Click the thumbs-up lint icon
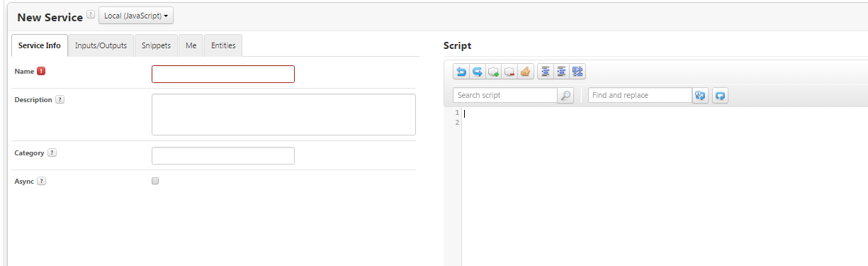Image resolution: width=868 pixels, height=266 pixels. point(526,72)
